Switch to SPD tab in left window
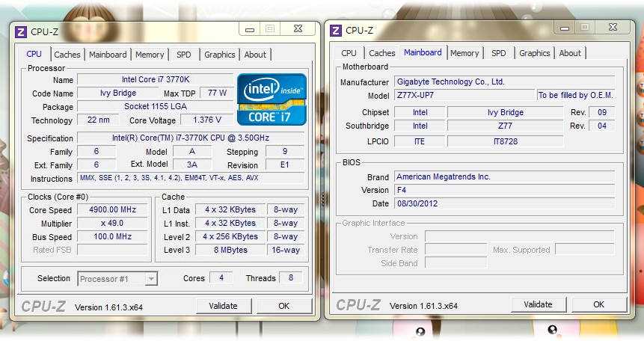Image resolution: width=644 pixels, height=341 pixels. point(183,55)
